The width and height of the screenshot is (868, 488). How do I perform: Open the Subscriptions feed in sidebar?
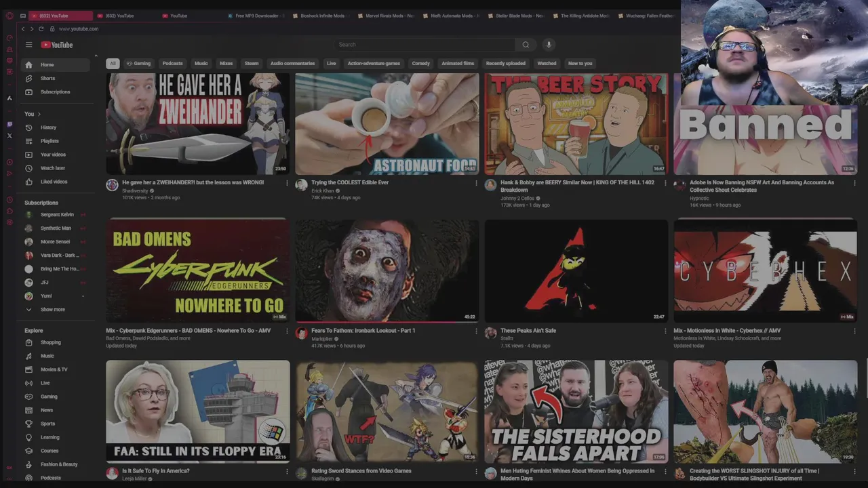point(56,92)
